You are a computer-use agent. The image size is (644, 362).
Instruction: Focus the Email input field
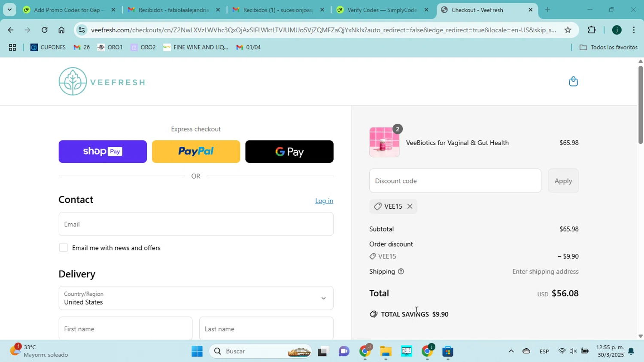(x=196, y=224)
